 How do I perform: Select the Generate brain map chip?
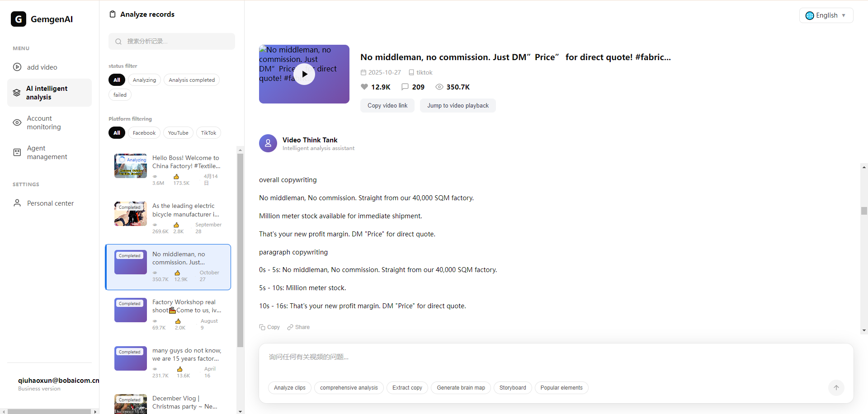[x=461, y=388]
